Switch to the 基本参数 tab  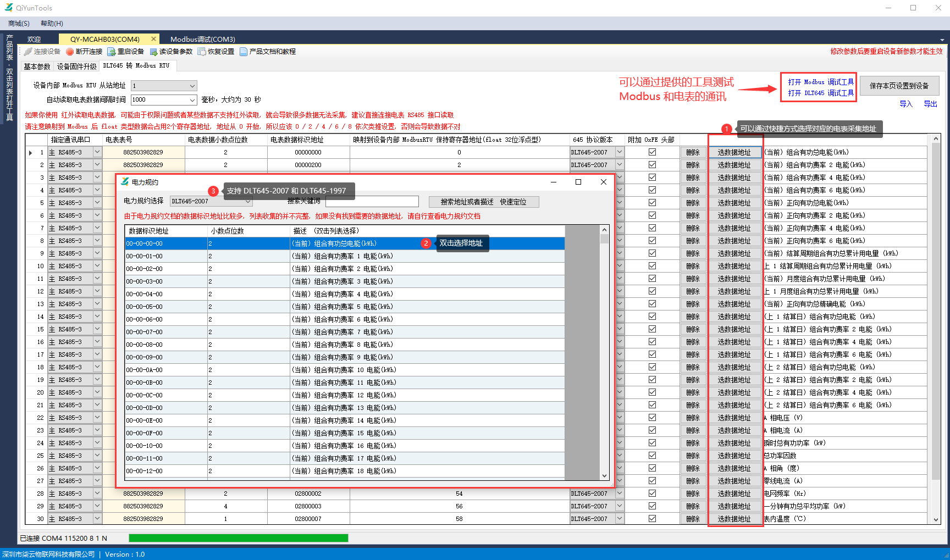(x=37, y=66)
